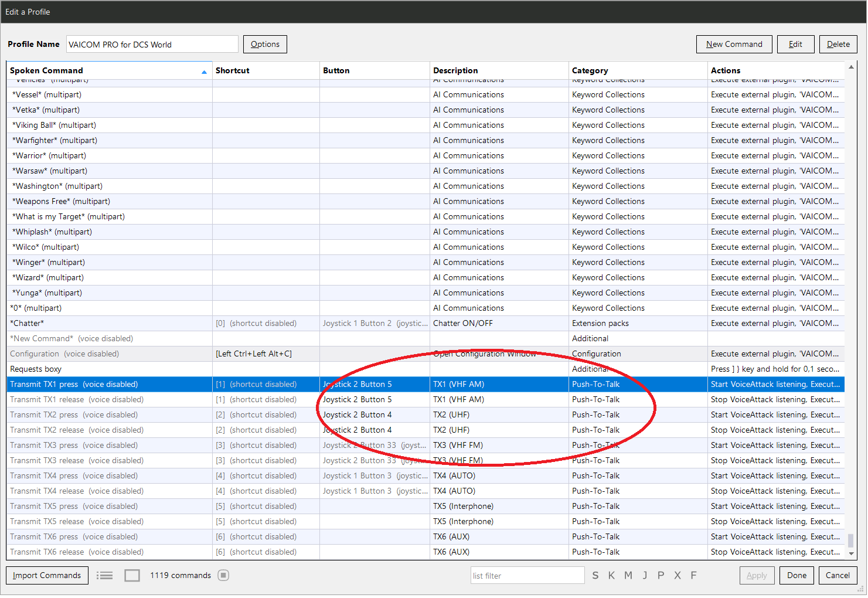Click the New Command button
This screenshot has width=868, height=598.
point(734,44)
